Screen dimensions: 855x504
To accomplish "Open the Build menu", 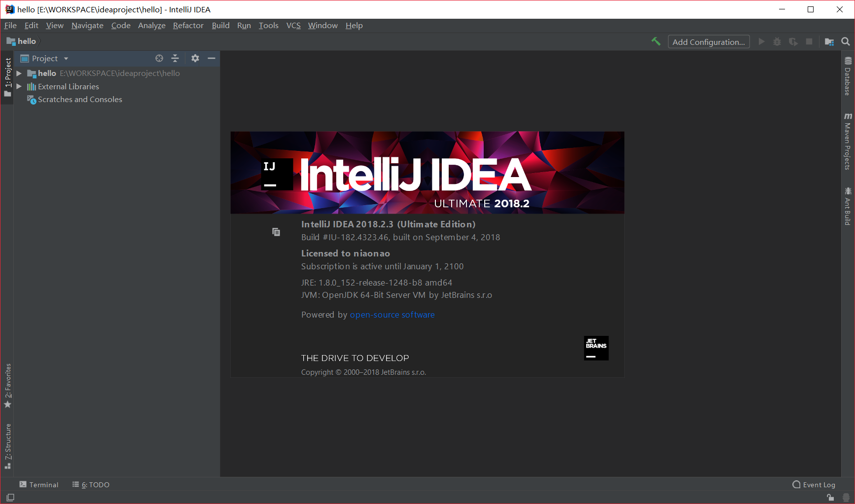I will coord(221,26).
